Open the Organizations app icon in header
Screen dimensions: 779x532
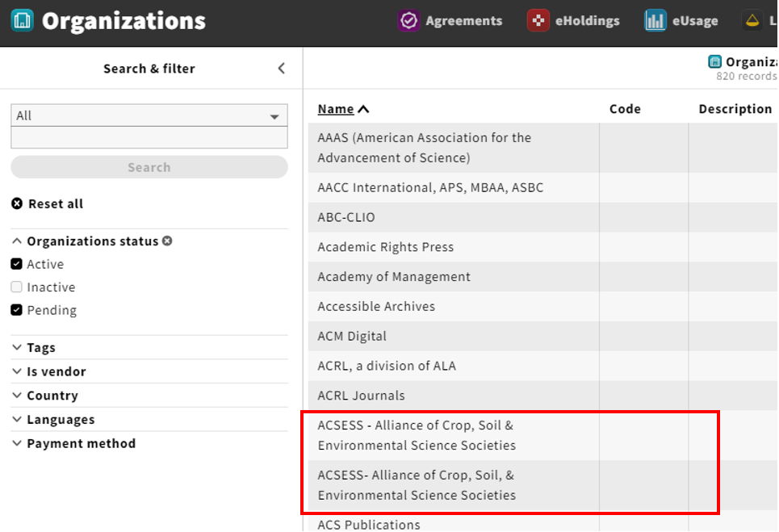point(23,20)
